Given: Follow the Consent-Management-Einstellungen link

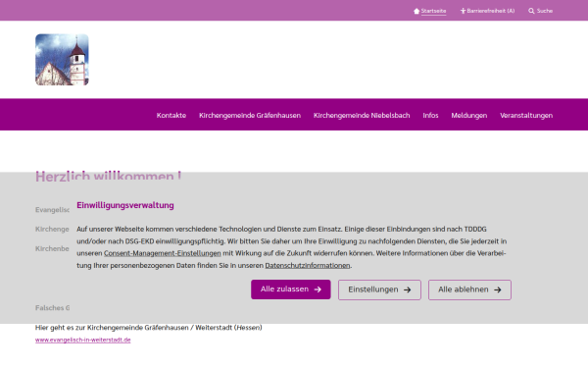Looking at the screenshot, I should click(163, 253).
